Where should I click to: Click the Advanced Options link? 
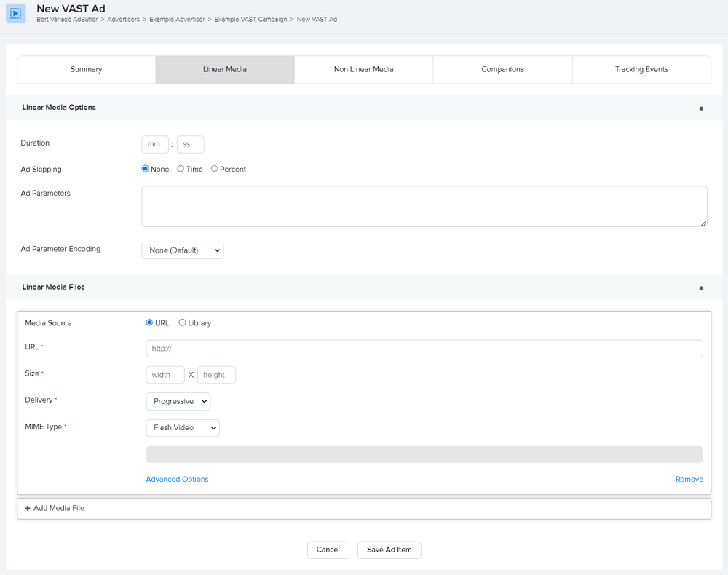pyautogui.click(x=177, y=480)
